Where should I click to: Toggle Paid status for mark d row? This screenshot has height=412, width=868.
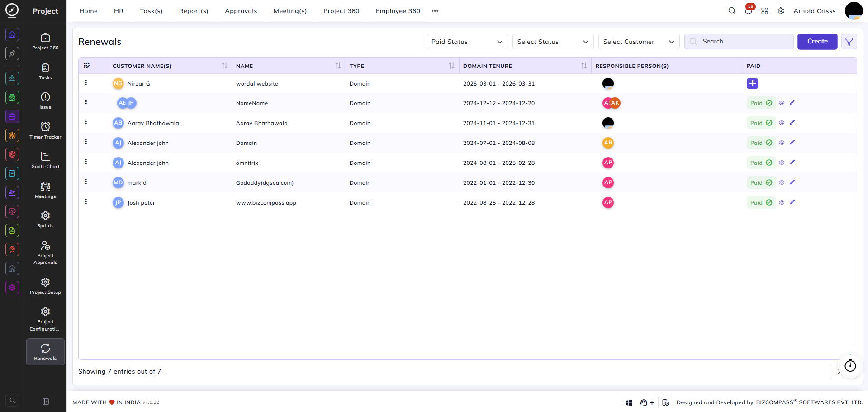click(x=761, y=183)
